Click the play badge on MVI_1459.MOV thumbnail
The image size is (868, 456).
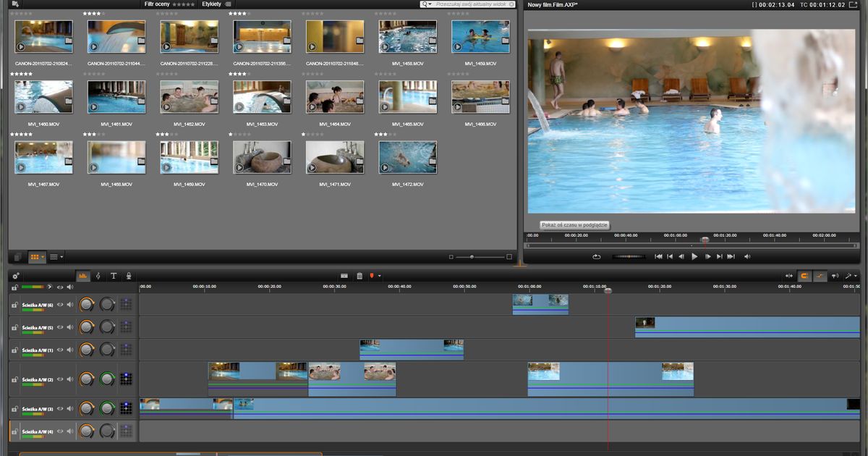tap(458, 47)
